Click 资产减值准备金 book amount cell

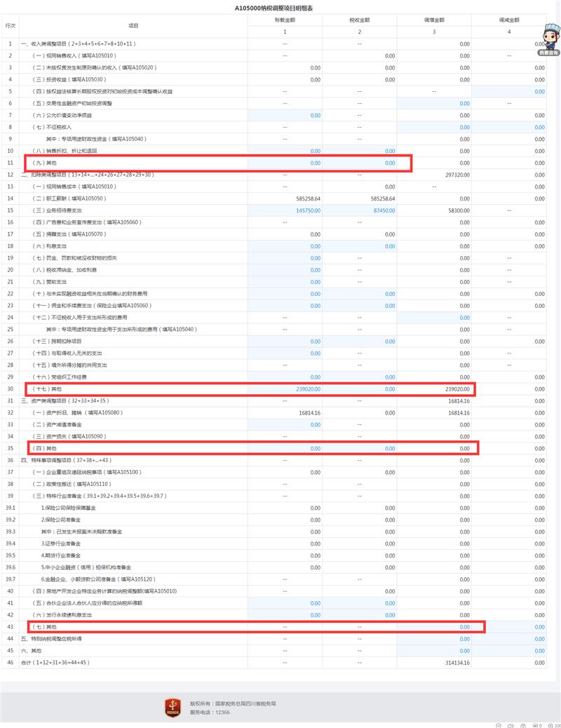pos(285,424)
